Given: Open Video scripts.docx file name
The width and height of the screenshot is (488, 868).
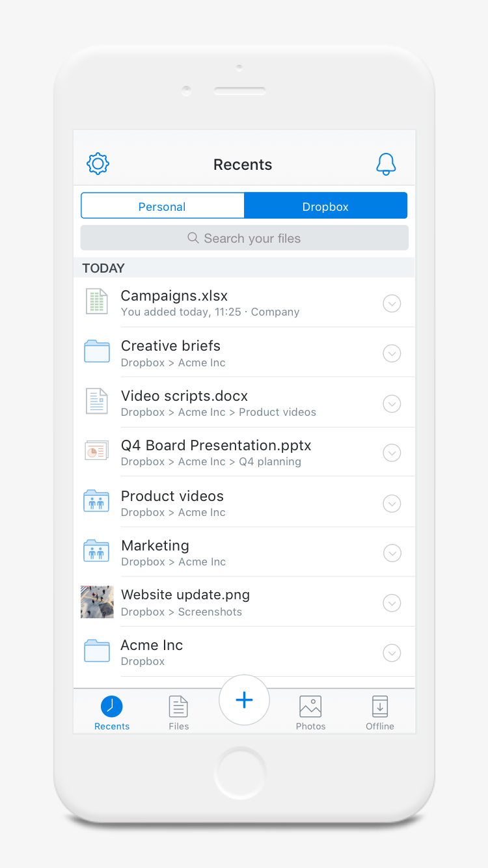Looking at the screenshot, I should 185,396.
